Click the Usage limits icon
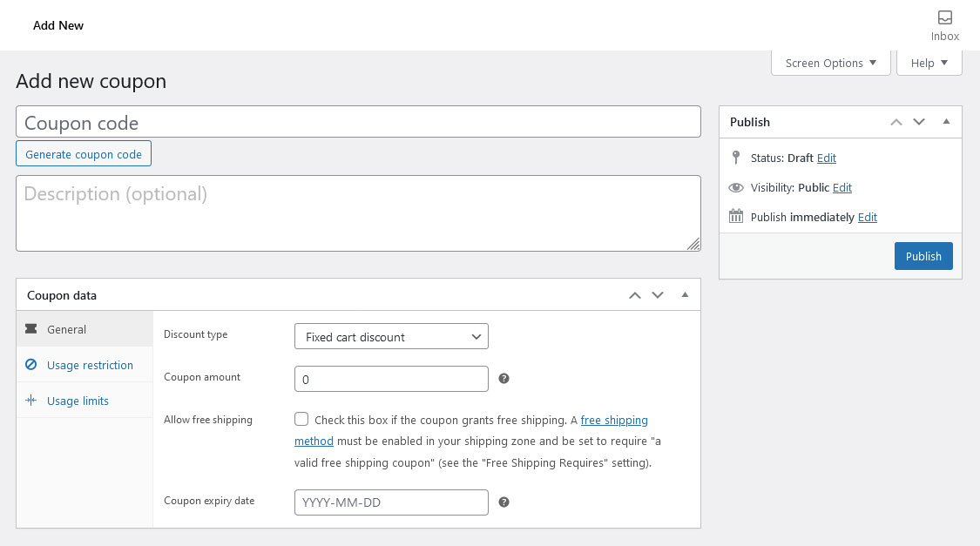The image size is (980, 546). tap(30, 400)
